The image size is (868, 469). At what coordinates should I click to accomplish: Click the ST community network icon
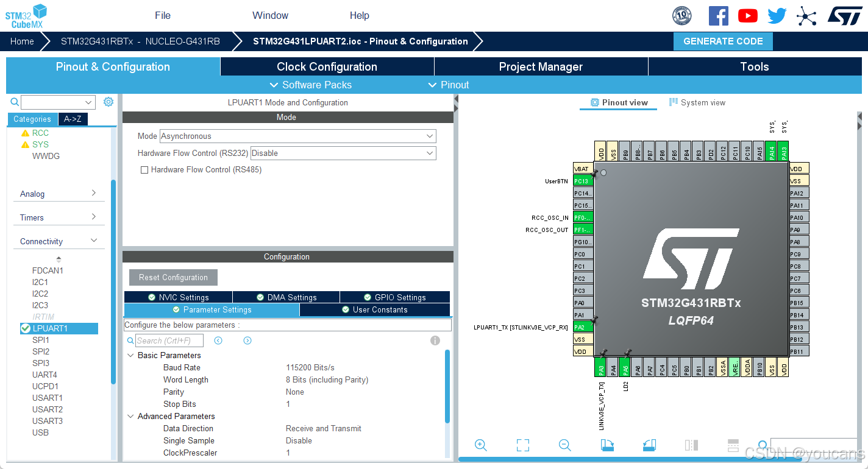click(806, 16)
